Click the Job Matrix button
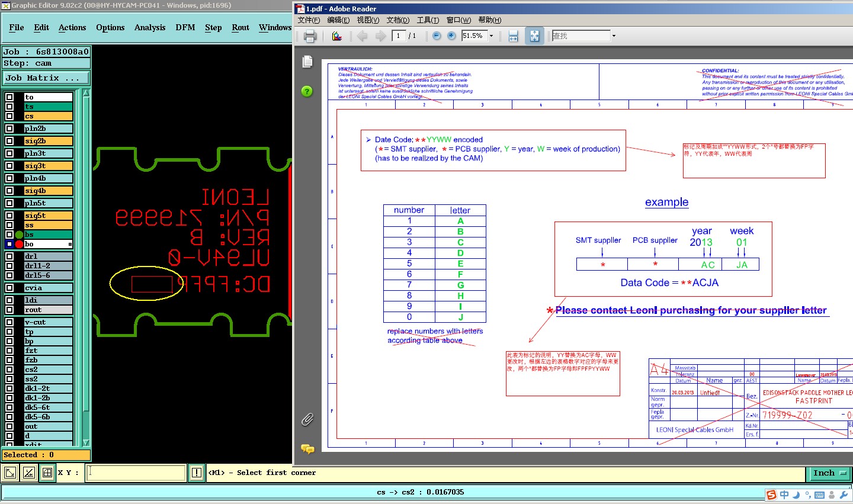853x504 pixels. pyautogui.click(x=46, y=78)
